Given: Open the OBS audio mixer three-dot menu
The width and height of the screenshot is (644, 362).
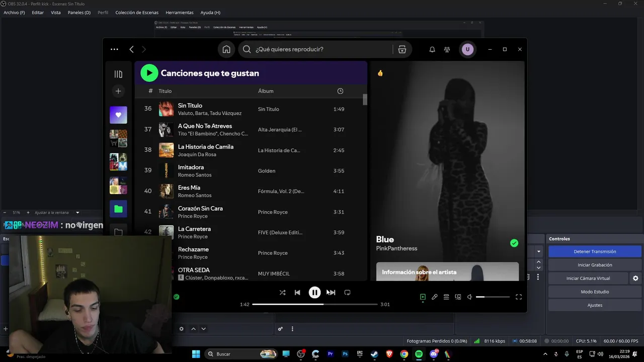Looking at the screenshot, I should [292, 329].
